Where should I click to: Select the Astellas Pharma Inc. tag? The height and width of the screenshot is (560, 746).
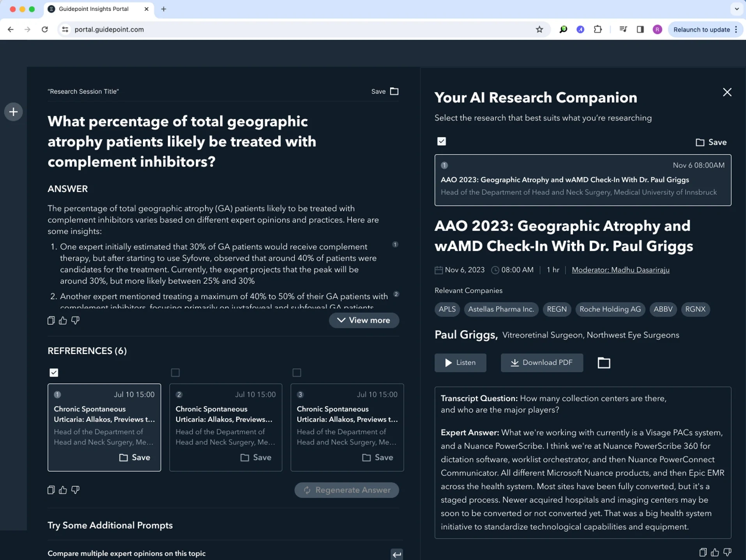pyautogui.click(x=501, y=309)
